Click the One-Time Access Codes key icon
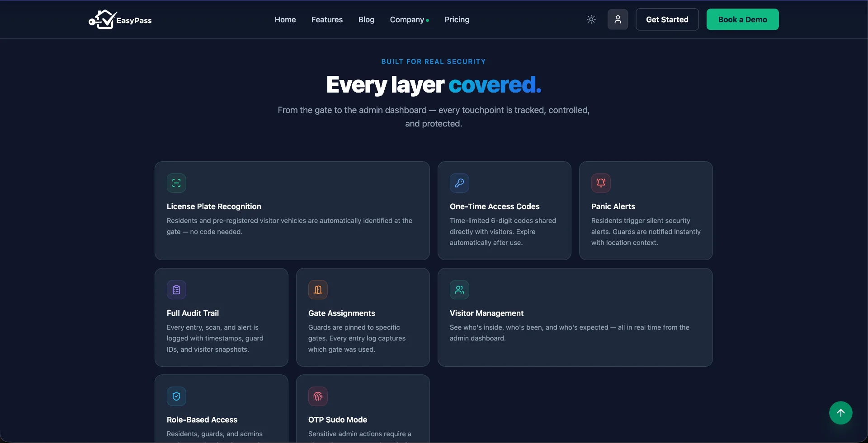 point(459,183)
